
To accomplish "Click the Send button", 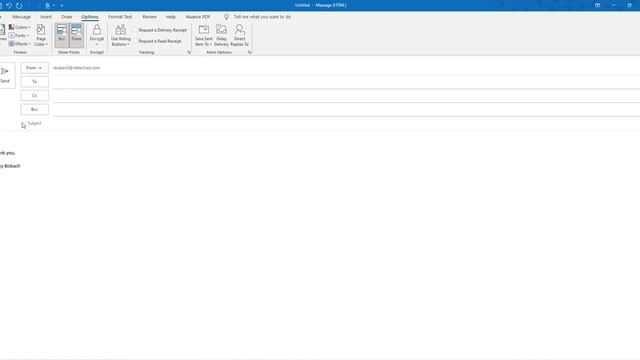I will [x=6, y=75].
